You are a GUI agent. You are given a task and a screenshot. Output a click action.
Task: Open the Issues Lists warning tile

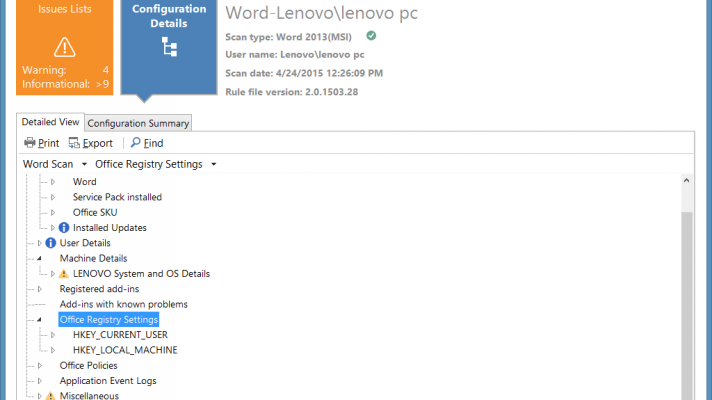64,47
